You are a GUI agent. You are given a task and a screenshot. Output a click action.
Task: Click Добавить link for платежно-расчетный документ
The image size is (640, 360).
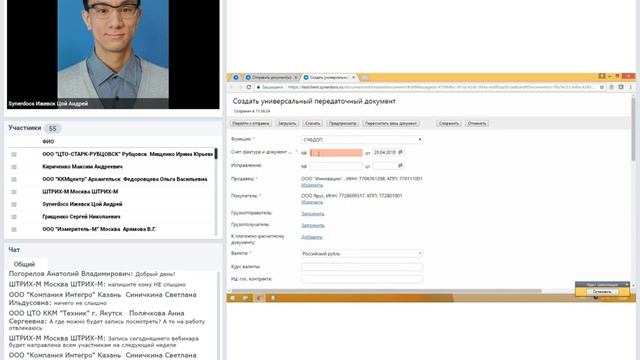[312, 237]
